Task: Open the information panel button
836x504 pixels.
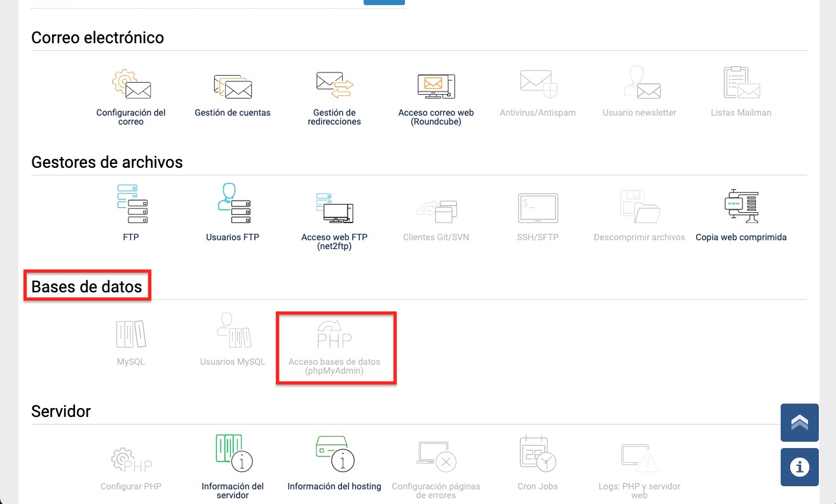Action: pos(799,467)
